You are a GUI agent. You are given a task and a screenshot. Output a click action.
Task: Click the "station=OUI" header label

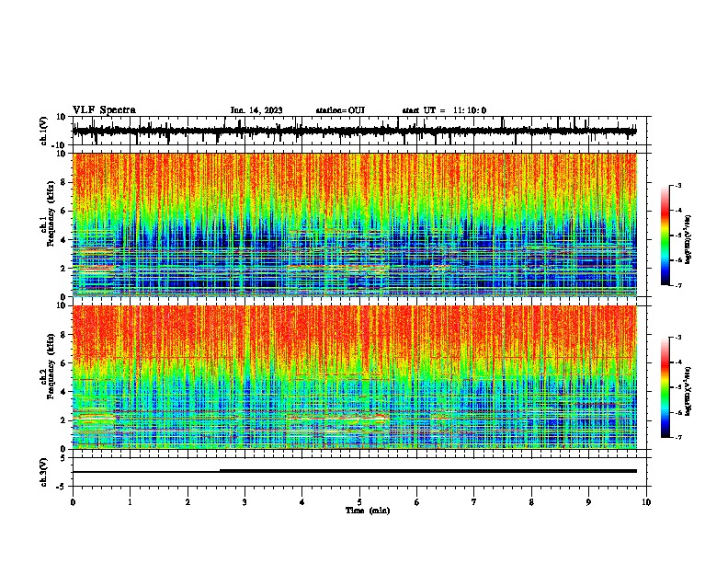340,110
